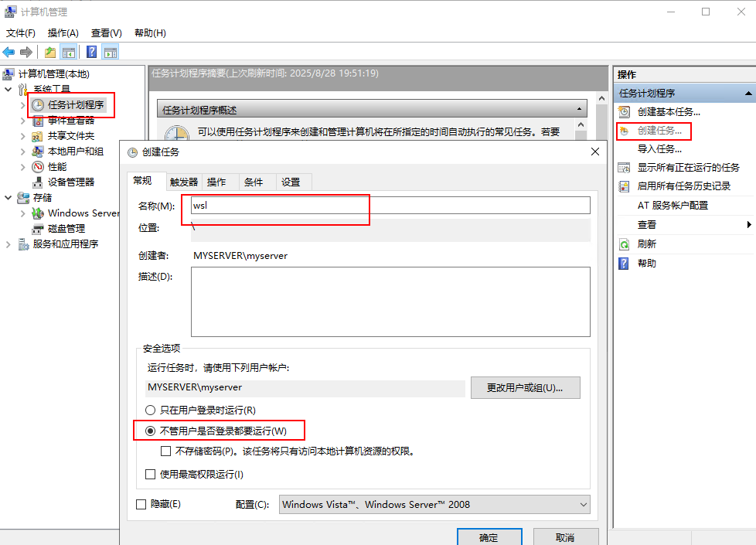This screenshot has width=756, height=545.
Task: Expand the 任务计划程序 tree node
Action: click(22, 105)
